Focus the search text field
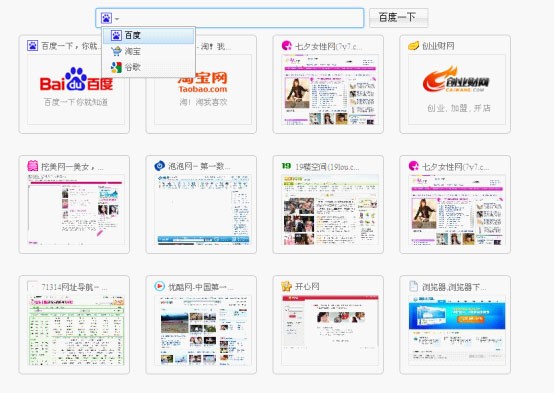The height and width of the screenshot is (393, 554). click(x=230, y=18)
